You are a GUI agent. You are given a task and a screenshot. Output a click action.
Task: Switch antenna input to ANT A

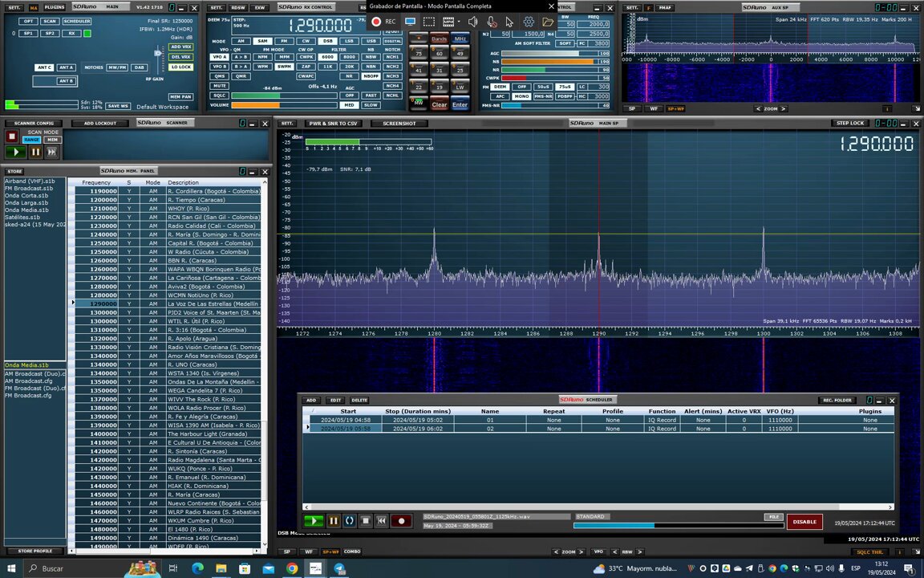pyautogui.click(x=66, y=67)
